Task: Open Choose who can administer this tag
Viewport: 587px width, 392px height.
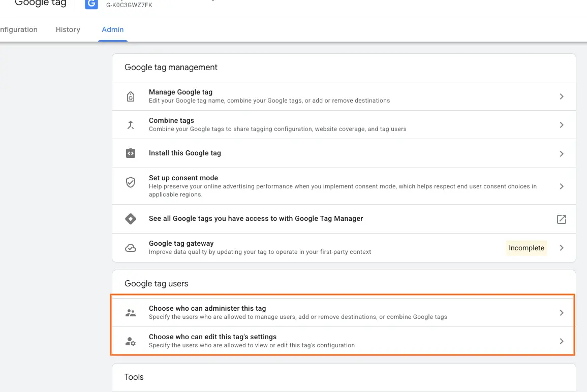Action: click(x=207, y=308)
